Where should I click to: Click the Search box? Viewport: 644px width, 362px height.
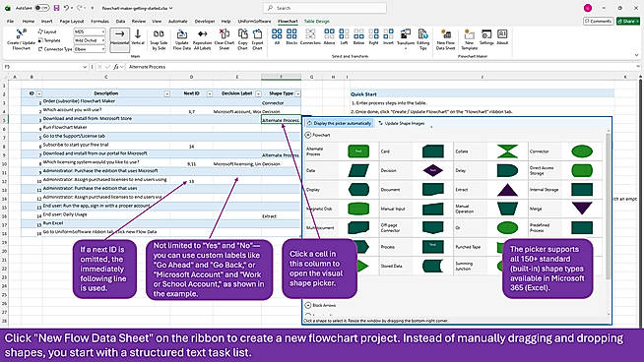click(x=325, y=8)
